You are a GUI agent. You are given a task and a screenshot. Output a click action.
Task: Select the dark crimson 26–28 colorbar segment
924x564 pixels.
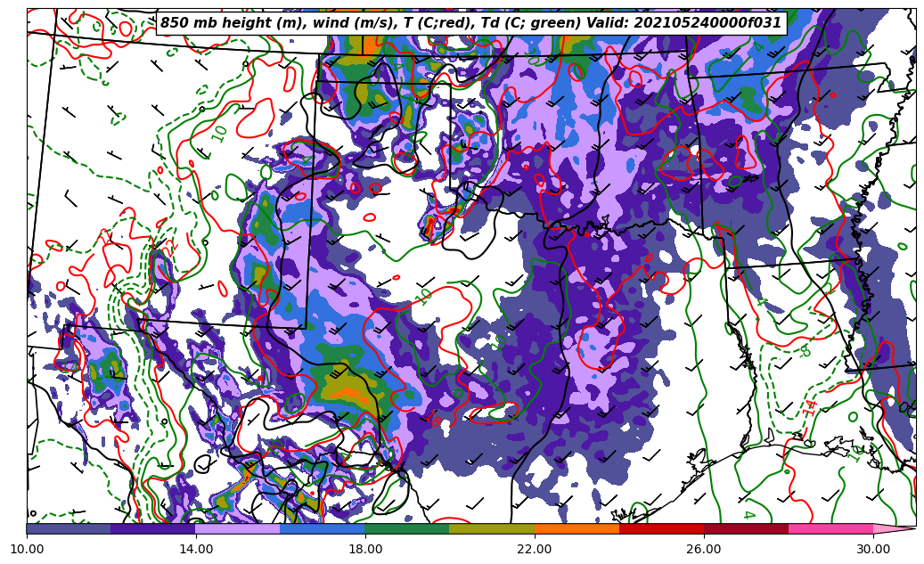click(x=746, y=528)
